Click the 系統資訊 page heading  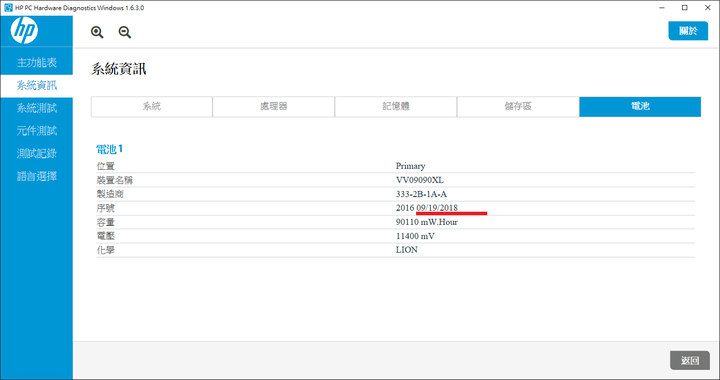[118, 69]
